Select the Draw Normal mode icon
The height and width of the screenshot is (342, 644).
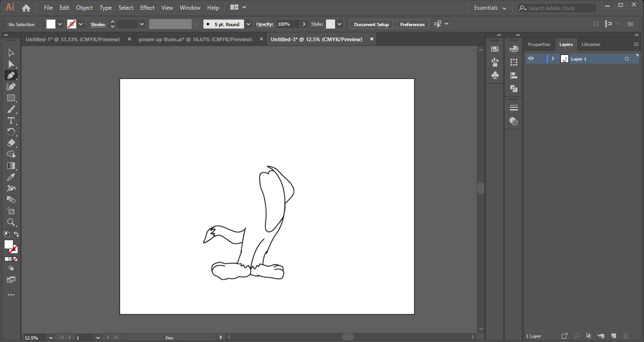pos(11,268)
